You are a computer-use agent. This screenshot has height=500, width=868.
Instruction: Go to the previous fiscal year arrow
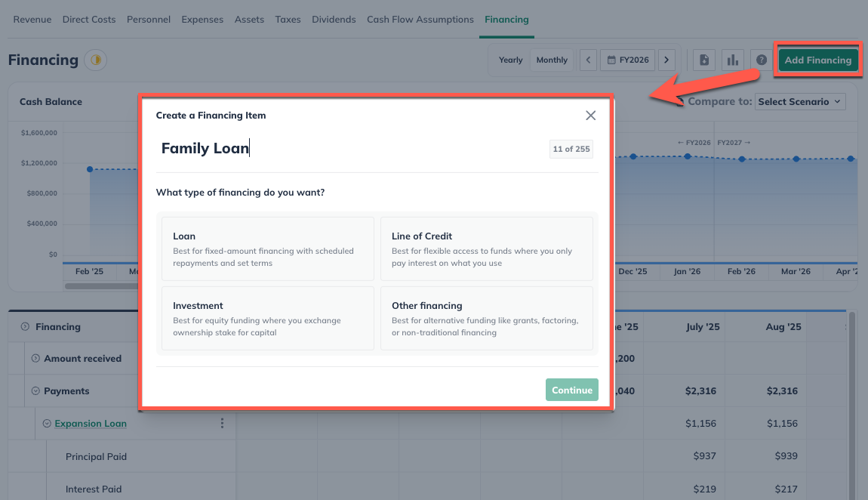pyautogui.click(x=588, y=60)
